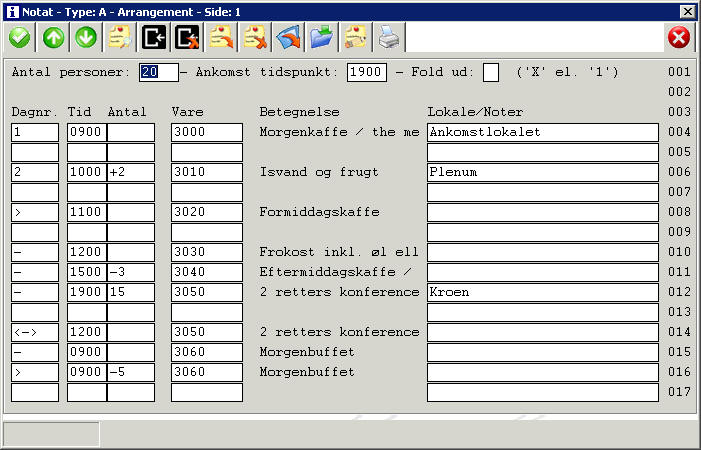Click the red X cancel icon in toolbar

click(x=679, y=38)
